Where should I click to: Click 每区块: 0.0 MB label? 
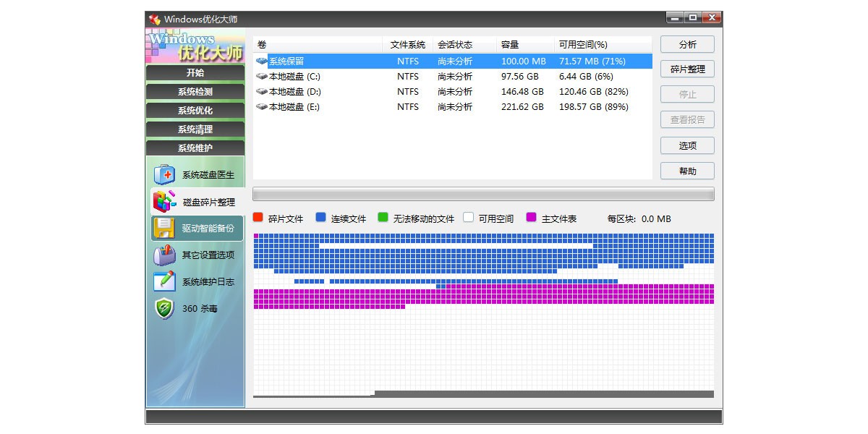coord(639,218)
